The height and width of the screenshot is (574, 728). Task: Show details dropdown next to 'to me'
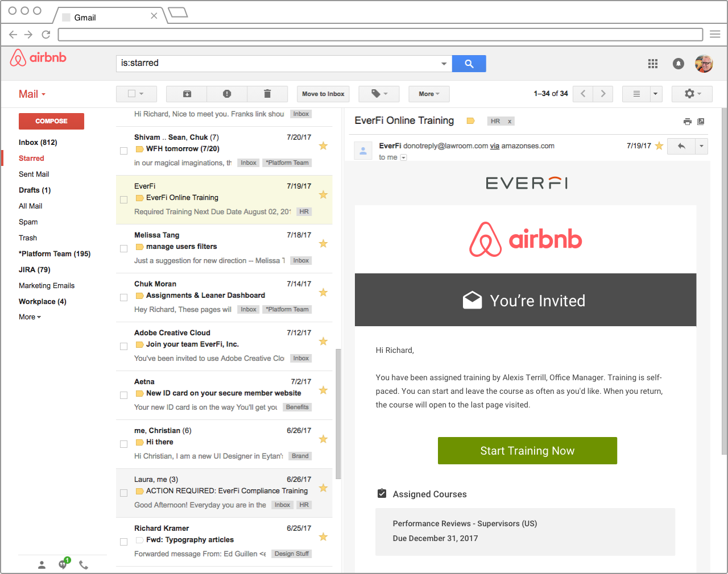pos(403,157)
